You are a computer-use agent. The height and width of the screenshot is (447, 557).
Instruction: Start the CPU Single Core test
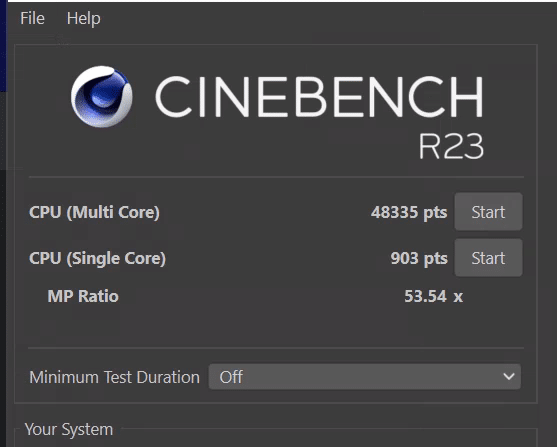(x=488, y=258)
